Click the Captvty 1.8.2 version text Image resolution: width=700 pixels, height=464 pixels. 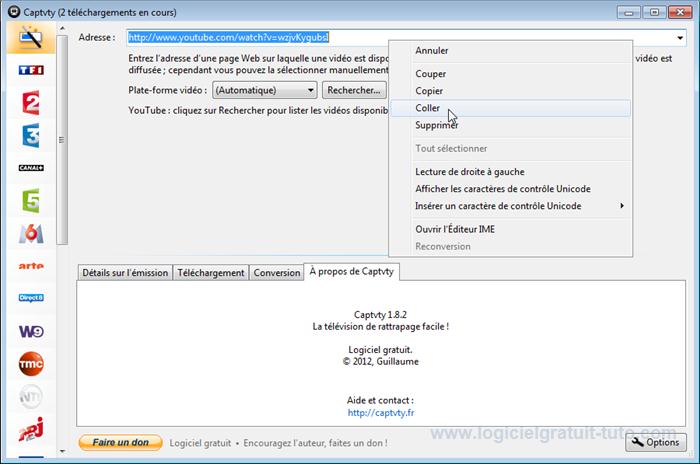pos(380,314)
